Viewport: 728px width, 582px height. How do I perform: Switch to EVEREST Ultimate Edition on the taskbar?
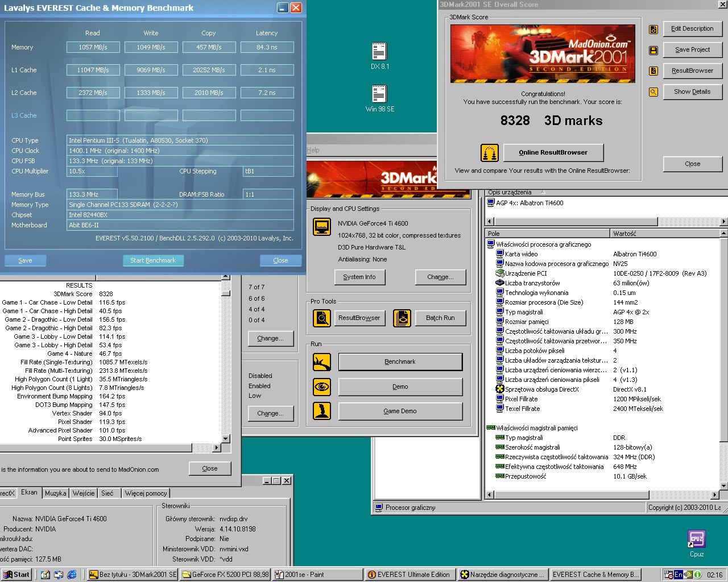pos(409,575)
